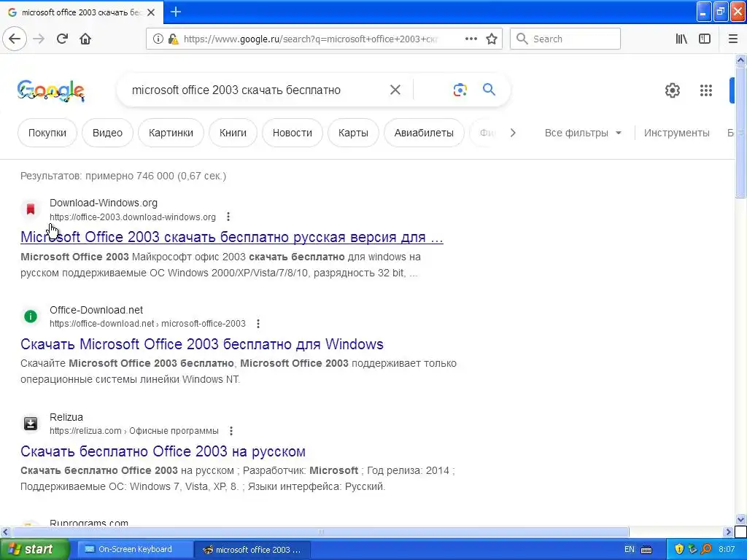This screenshot has width=747, height=560.
Task: Click the Результатов: примерно 746 000 text
Action: tap(123, 176)
